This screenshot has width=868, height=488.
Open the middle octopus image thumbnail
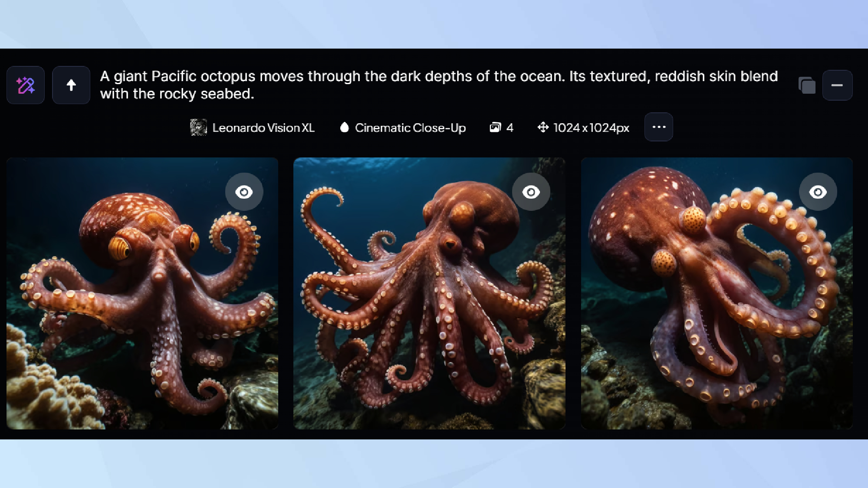429,293
